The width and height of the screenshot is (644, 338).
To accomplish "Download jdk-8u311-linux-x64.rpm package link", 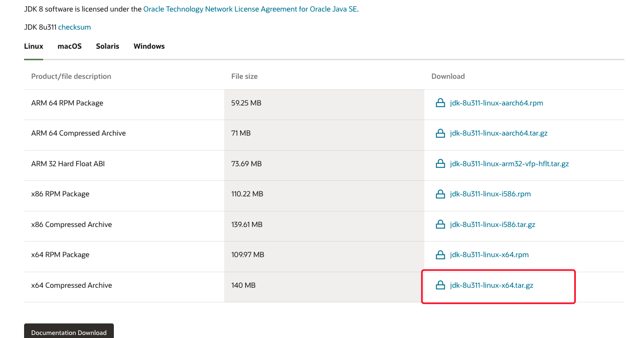I will [x=489, y=255].
